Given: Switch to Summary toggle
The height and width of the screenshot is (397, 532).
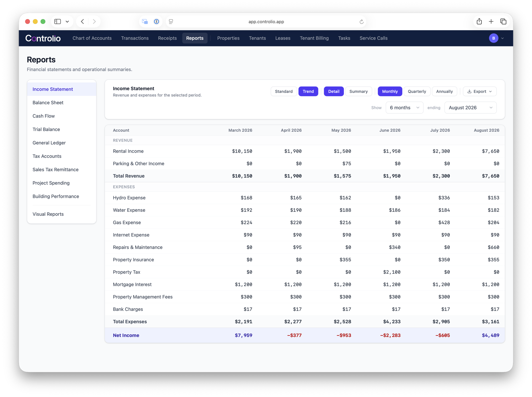Looking at the screenshot, I should tap(358, 91).
